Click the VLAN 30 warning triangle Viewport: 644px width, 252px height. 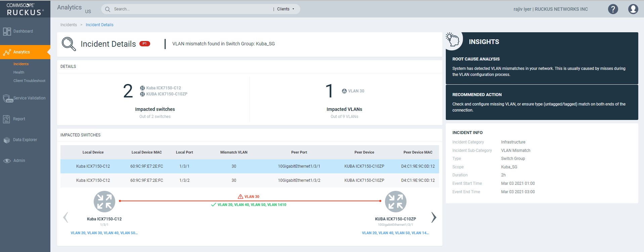coord(241,197)
